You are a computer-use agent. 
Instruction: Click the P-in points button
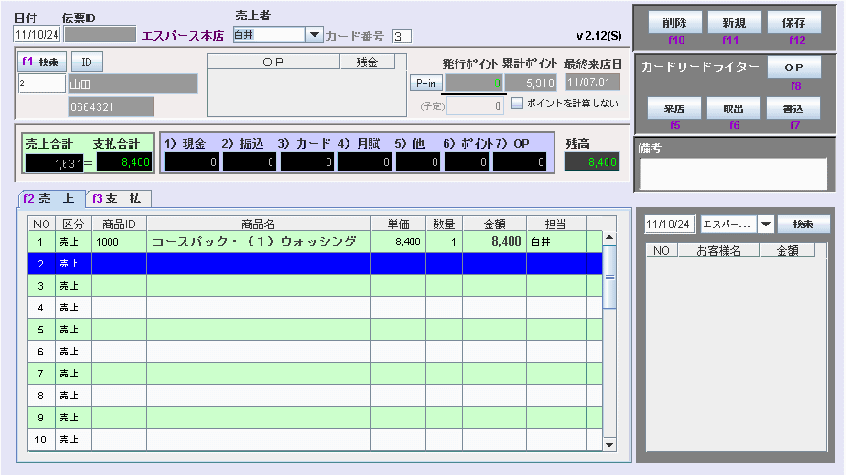click(426, 82)
